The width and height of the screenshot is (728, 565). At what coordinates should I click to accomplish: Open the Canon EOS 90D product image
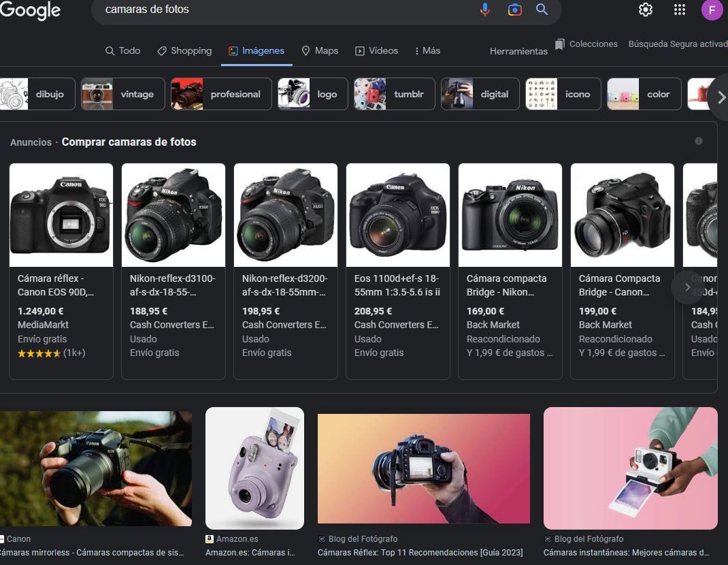pyautogui.click(x=61, y=215)
